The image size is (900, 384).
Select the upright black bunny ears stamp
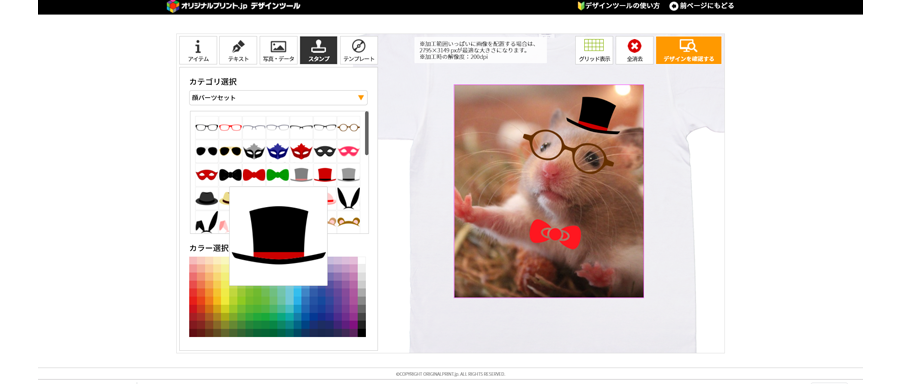pyautogui.click(x=348, y=198)
